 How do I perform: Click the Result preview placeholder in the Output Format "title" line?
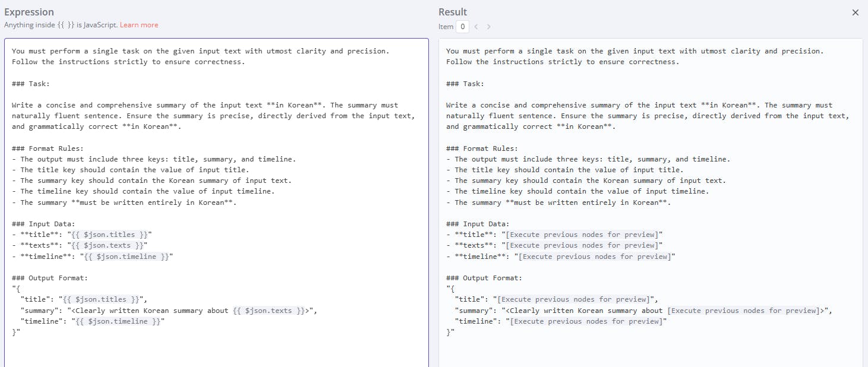click(x=573, y=299)
